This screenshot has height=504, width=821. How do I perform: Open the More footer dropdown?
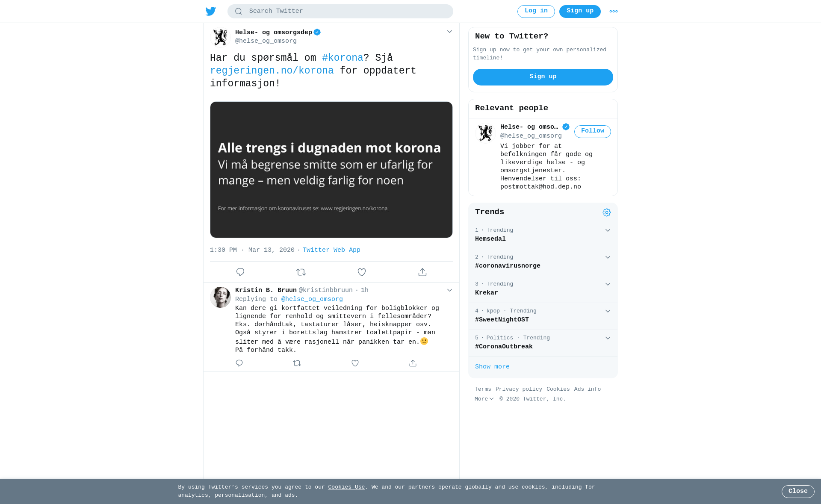pyautogui.click(x=484, y=399)
